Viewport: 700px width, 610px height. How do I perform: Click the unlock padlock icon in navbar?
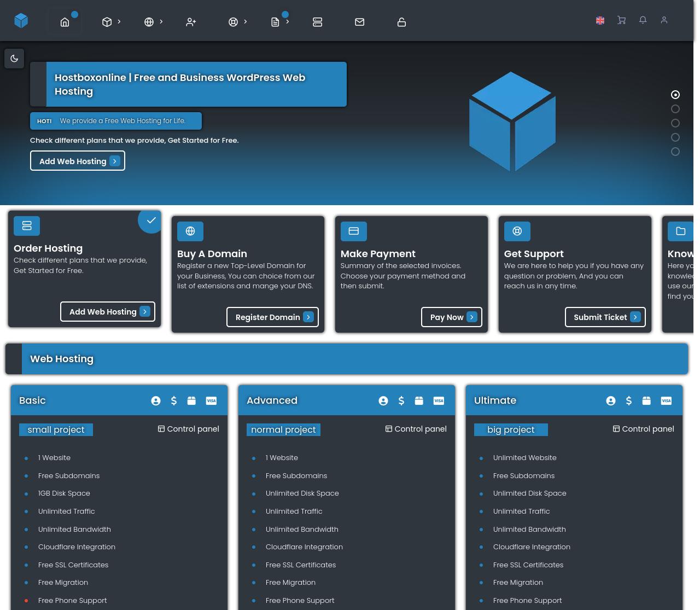pos(401,22)
